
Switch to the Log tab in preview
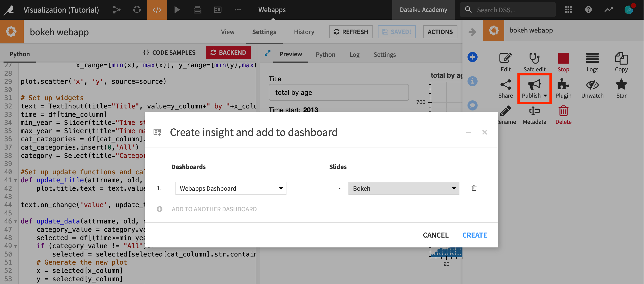click(x=354, y=54)
